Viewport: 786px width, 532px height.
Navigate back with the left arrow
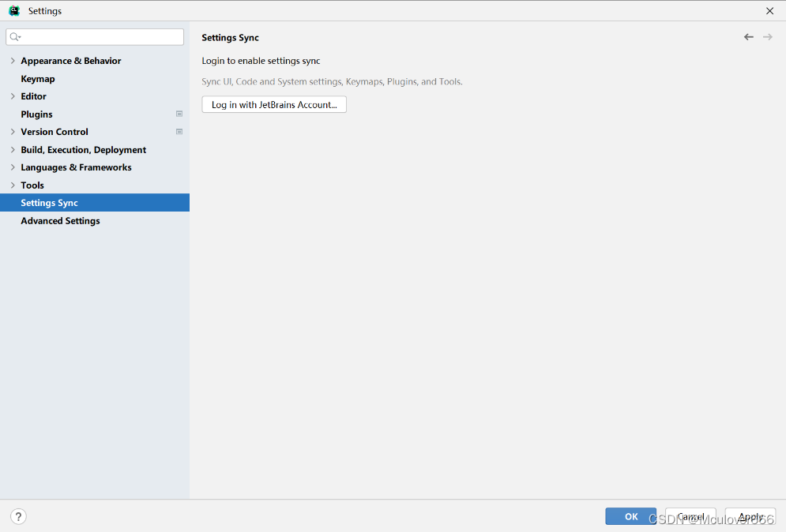point(748,37)
